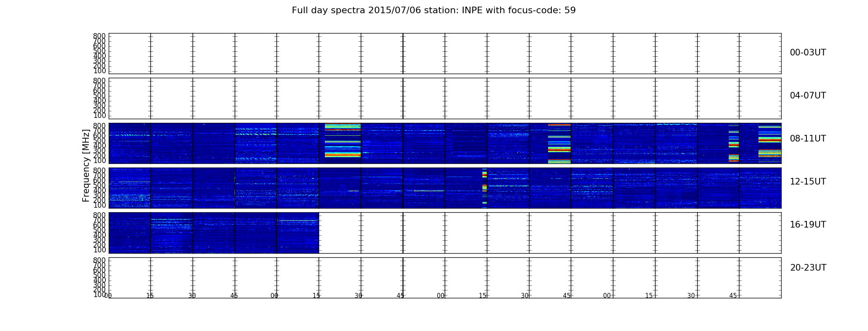
Task: Click the '08-11UT' row label
Action: 808,139
